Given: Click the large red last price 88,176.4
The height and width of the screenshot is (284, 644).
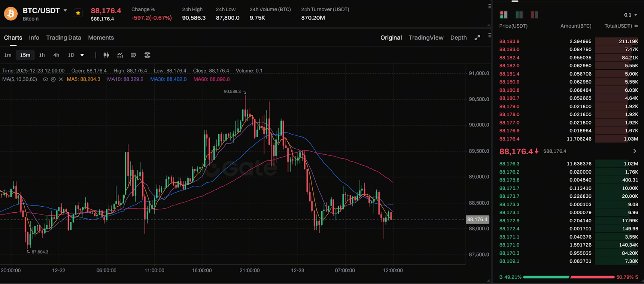Looking at the screenshot, I should tap(516, 151).
